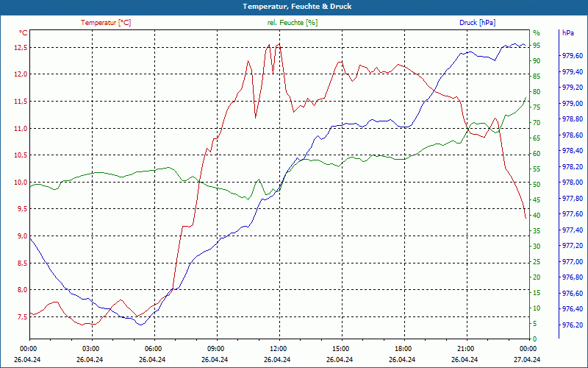Viewport: 588px width, 368px height.
Task: Click pressure tick value '978,80'
Action: pyautogui.click(x=573, y=119)
